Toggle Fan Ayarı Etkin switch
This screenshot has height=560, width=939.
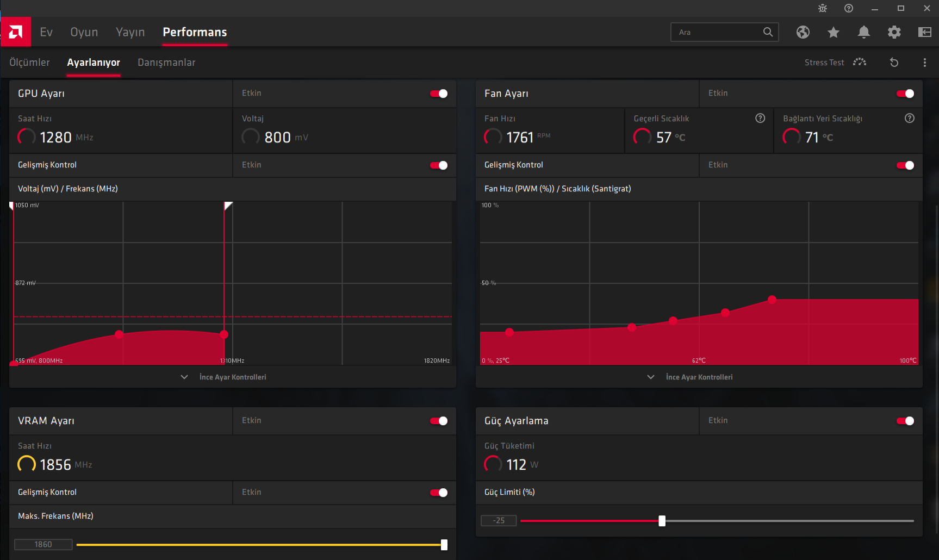[x=905, y=94]
